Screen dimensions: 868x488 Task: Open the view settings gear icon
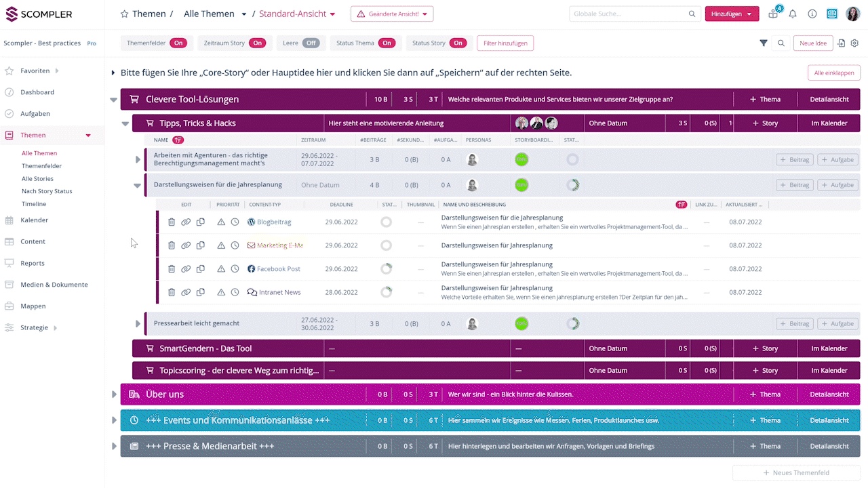coord(854,43)
